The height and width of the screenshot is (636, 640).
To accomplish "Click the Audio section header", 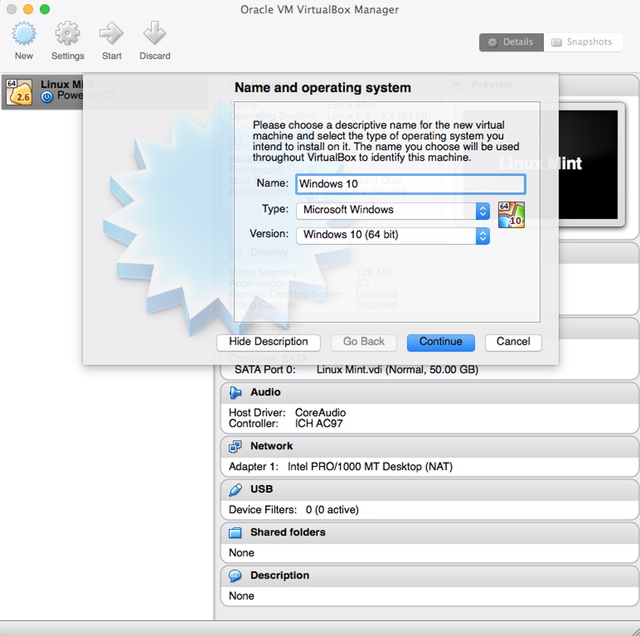I will pyautogui.click(x=429, y=393).
